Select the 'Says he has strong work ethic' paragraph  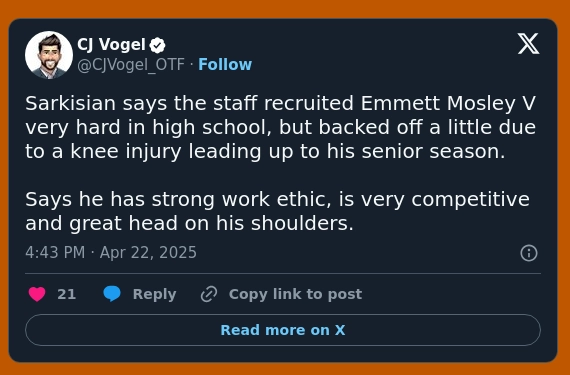277,211
